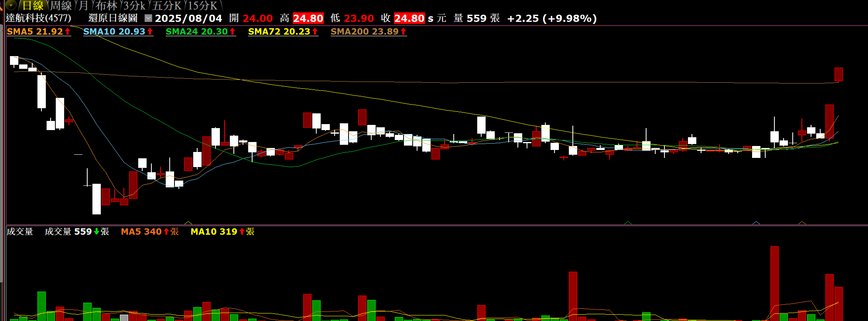Select the 日線 daily chart tab
868x321 pixels.
[x=33, y=6]
